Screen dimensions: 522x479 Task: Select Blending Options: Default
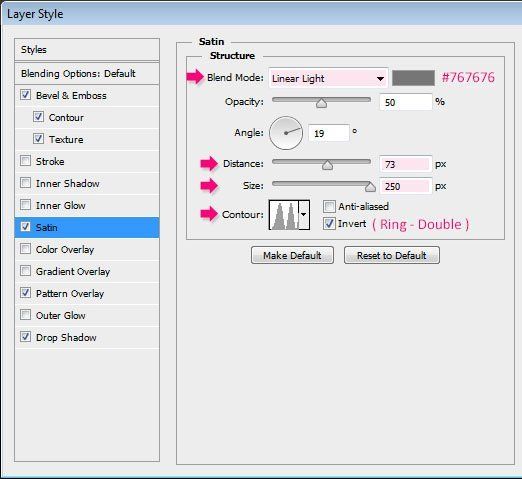point(87,73)
